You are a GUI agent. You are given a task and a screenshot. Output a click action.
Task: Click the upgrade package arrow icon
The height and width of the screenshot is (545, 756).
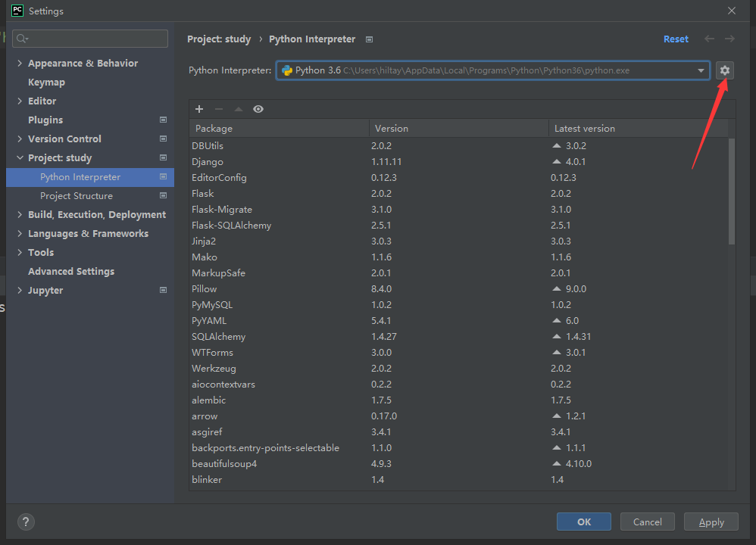(239, 109)
